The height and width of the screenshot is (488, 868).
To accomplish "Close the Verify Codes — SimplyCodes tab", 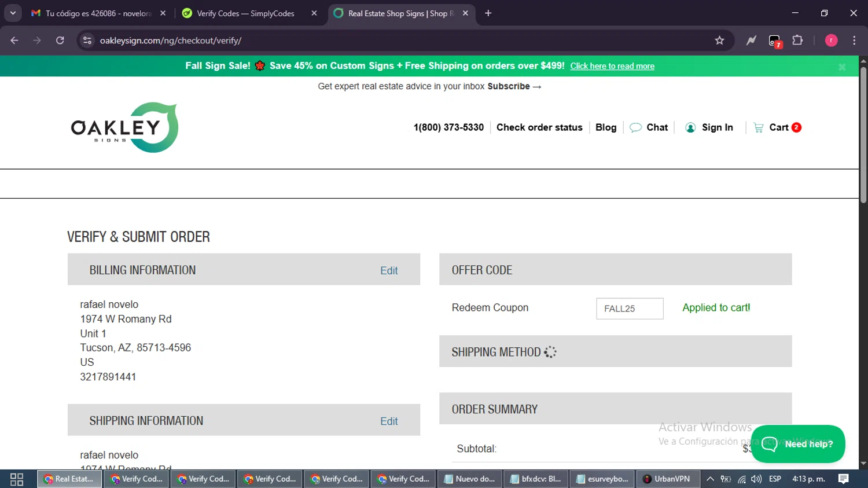I will [x=314, y=13].
